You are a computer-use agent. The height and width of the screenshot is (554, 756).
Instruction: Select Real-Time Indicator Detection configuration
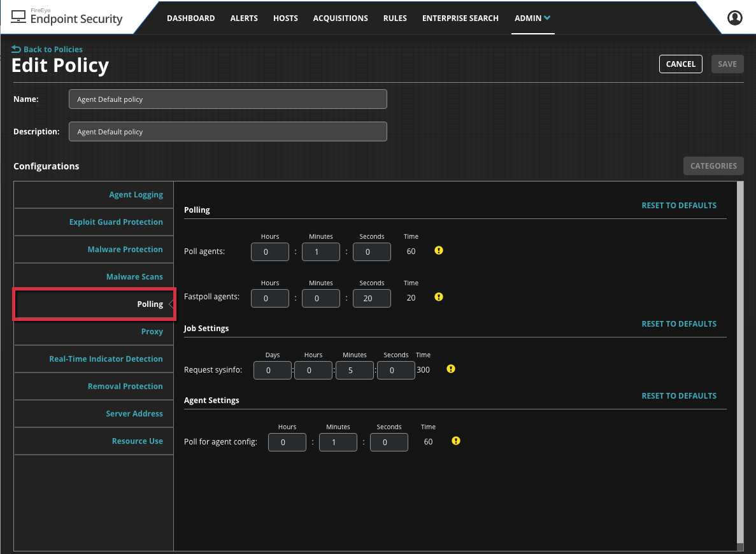point(94,359)
